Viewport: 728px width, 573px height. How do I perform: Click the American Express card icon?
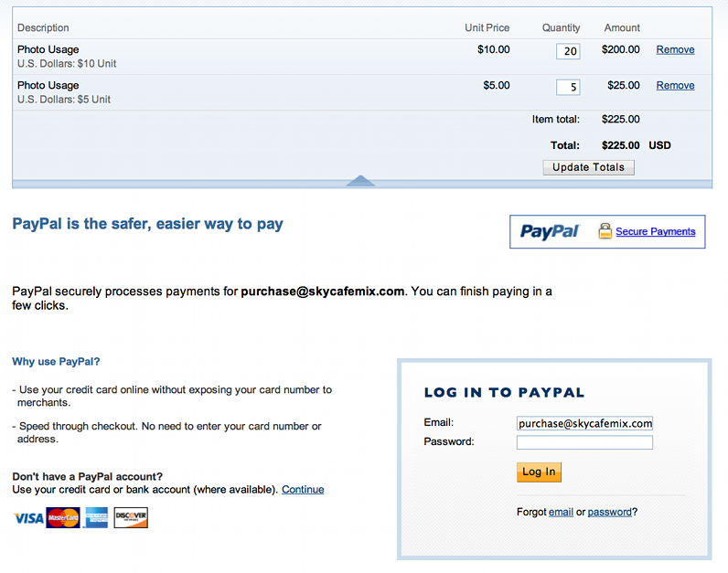click(96, 518)
